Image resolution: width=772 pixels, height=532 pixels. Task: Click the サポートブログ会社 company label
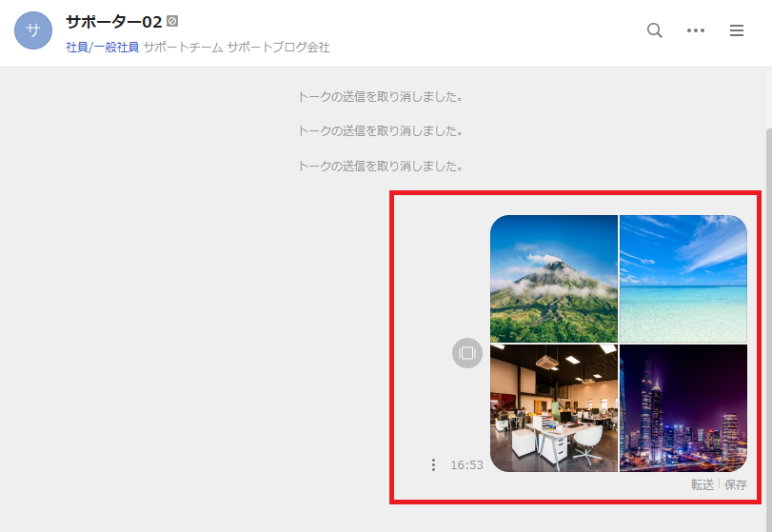click(x=278, y=48)
